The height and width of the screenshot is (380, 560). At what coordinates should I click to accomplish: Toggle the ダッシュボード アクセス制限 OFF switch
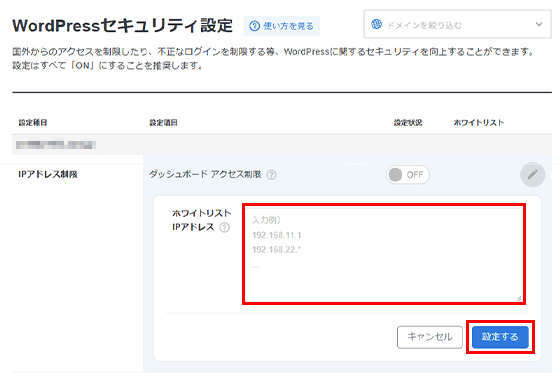(408, 175)
